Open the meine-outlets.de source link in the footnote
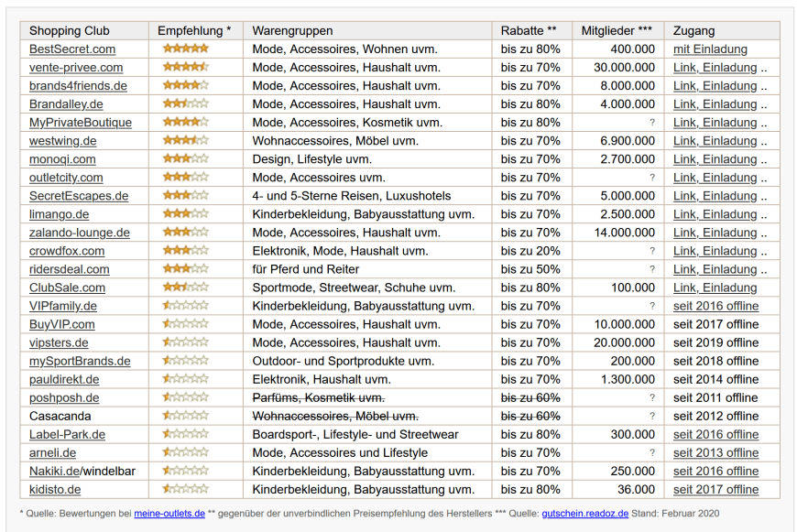Image resolution: width=797 pixels, height=532 pixels. pyautogui.click(x=169, y=513)
